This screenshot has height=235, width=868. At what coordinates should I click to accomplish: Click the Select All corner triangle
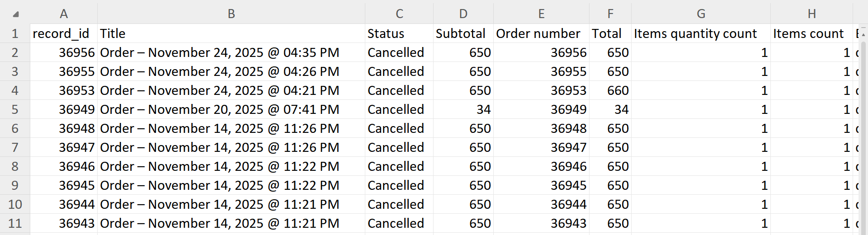tap(16, 14)
